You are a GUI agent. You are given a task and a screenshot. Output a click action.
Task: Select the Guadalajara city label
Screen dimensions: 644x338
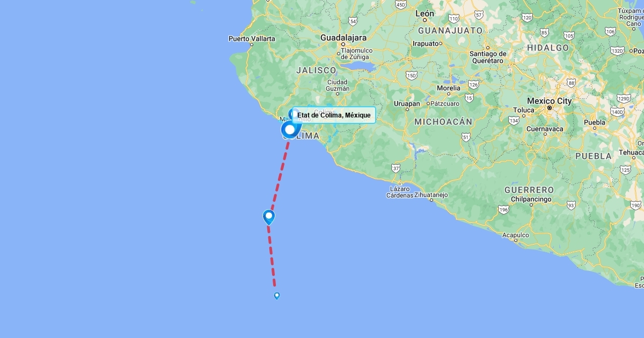[343, 38]
